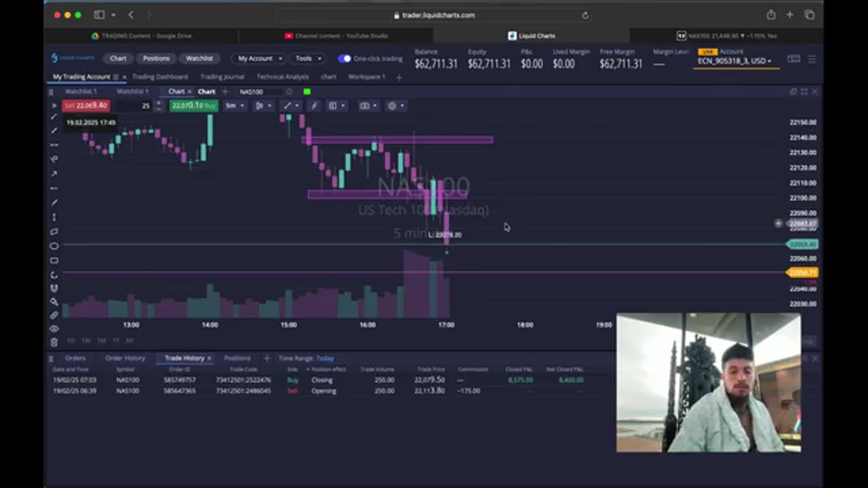This screenshot has width=868, height=488.
Task: Select the arrow drawing tool
Action: (54, 174)
